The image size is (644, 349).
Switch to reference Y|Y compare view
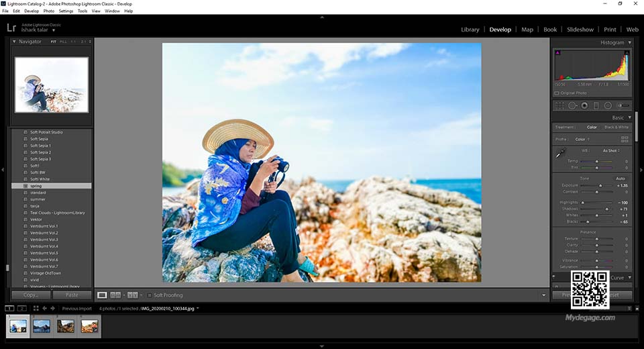tap(132, 295)
